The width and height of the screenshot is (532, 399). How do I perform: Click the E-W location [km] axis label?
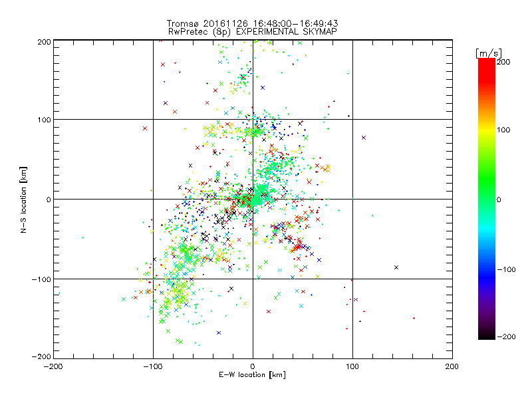tap(253, 375)
